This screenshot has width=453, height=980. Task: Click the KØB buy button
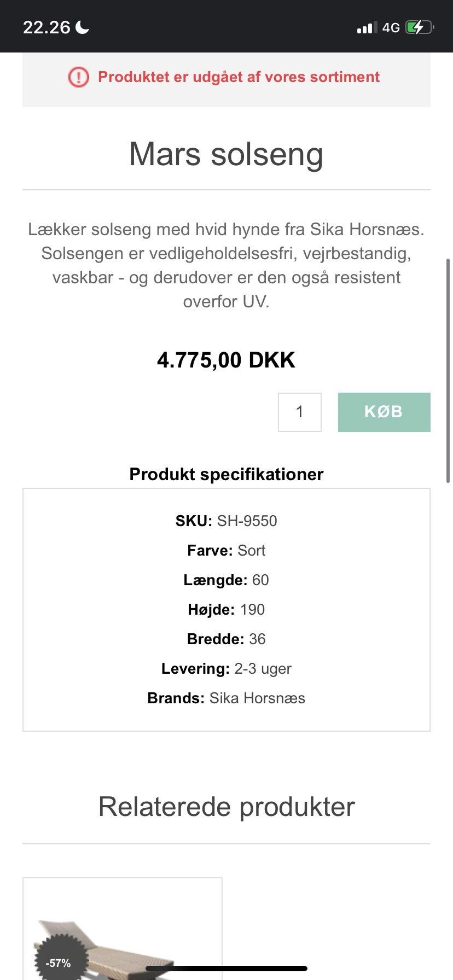click(384, 412)
